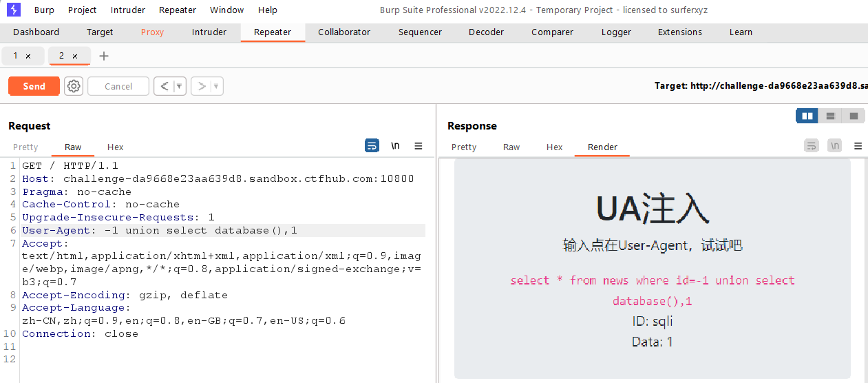
Task: Show Request in Hex view
Action: (x=116, y=147)
